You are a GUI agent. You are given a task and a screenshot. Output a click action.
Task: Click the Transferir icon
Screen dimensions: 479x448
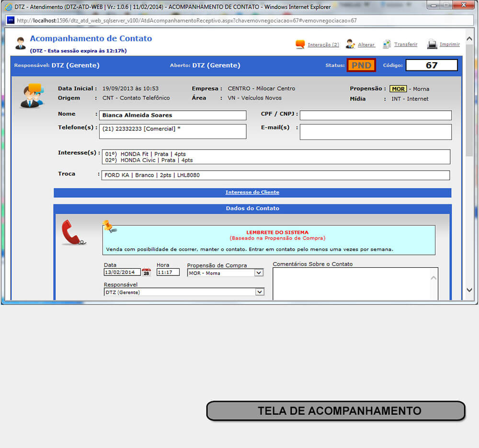pos(387,44)
